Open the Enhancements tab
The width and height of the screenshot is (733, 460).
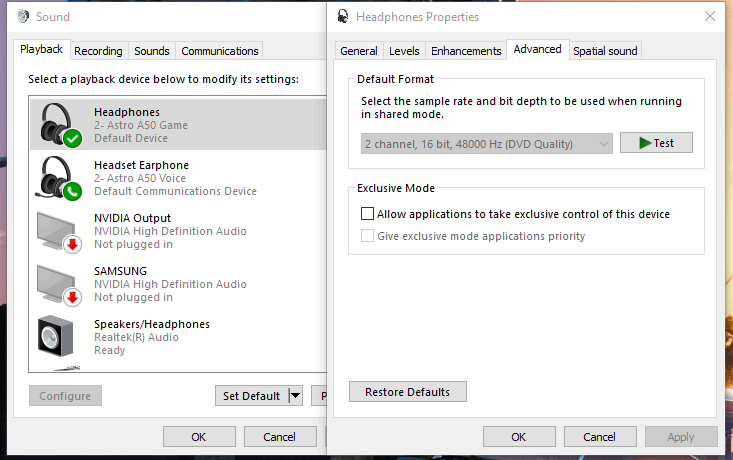click(x=466, y=51)
